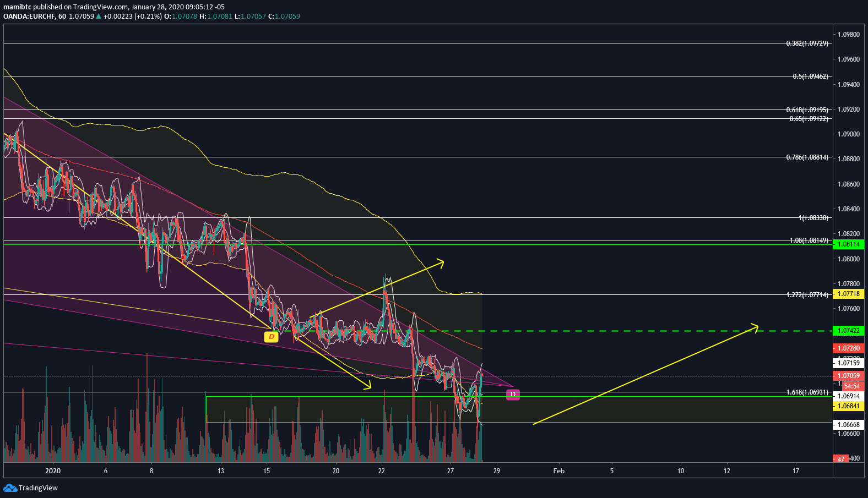This screenshot has height=498, width=868.
Task: Select the 0.618(1.09195) Fibonacci label
Action: tap(807, 110)
